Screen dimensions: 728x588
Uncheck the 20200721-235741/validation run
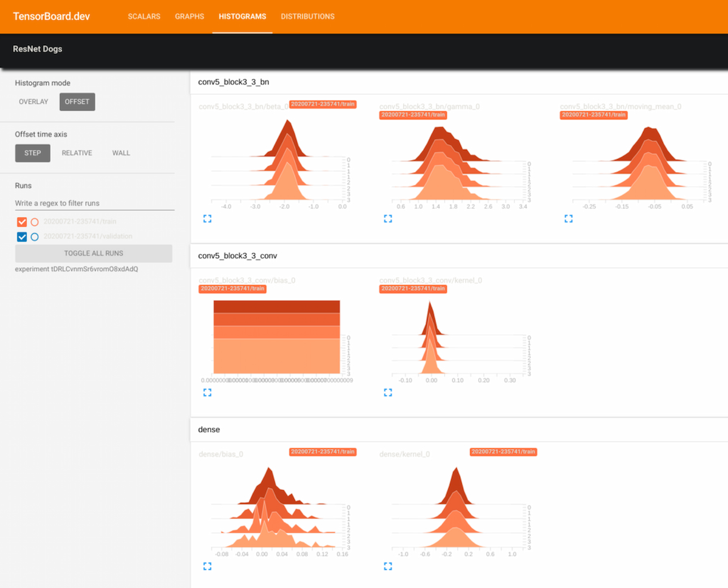21,237
